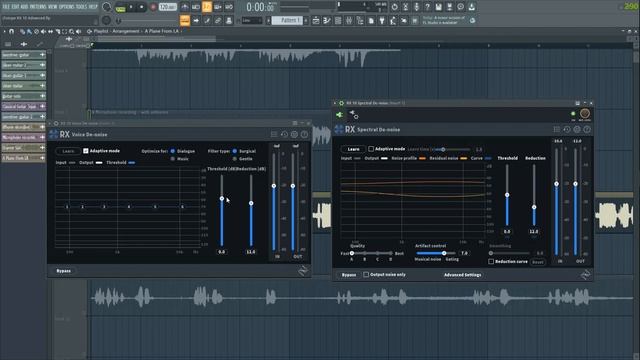The height and width of the screenshot is (360, 640).
Task: Toggle Adaptive mode in Spectral De-noise
Action: pos(371,149)
